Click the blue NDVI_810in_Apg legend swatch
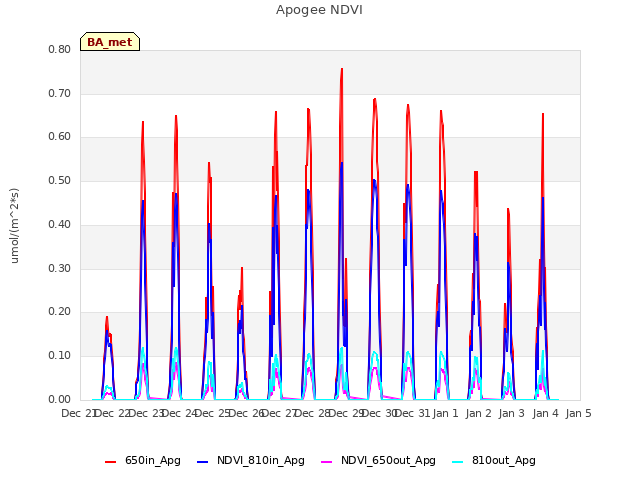This screenshot has width=640, height=480. [202, 462]
